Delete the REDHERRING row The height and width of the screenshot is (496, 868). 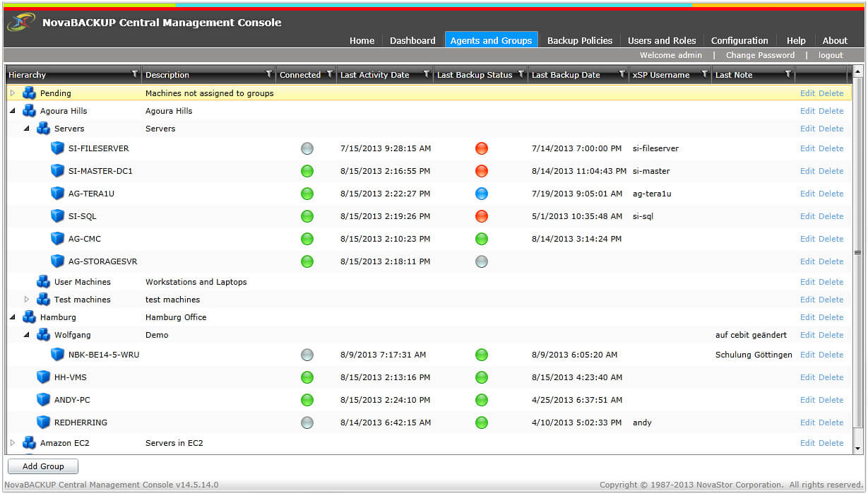[831, 423]
